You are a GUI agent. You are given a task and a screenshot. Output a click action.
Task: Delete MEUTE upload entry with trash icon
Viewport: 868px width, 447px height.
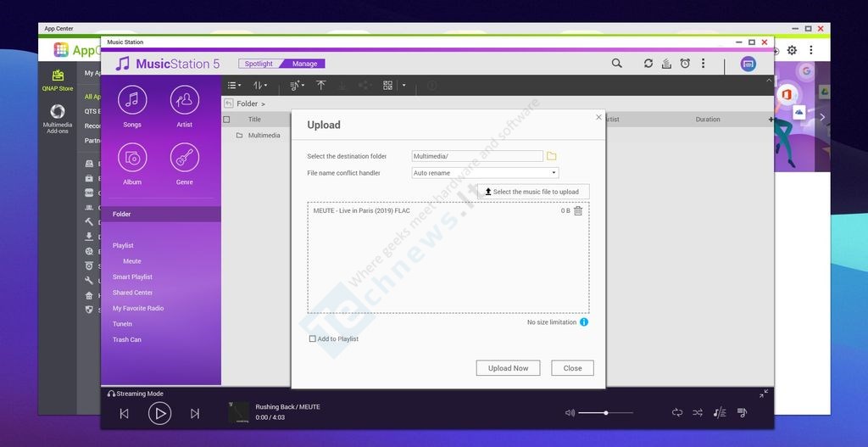point(578,211)
